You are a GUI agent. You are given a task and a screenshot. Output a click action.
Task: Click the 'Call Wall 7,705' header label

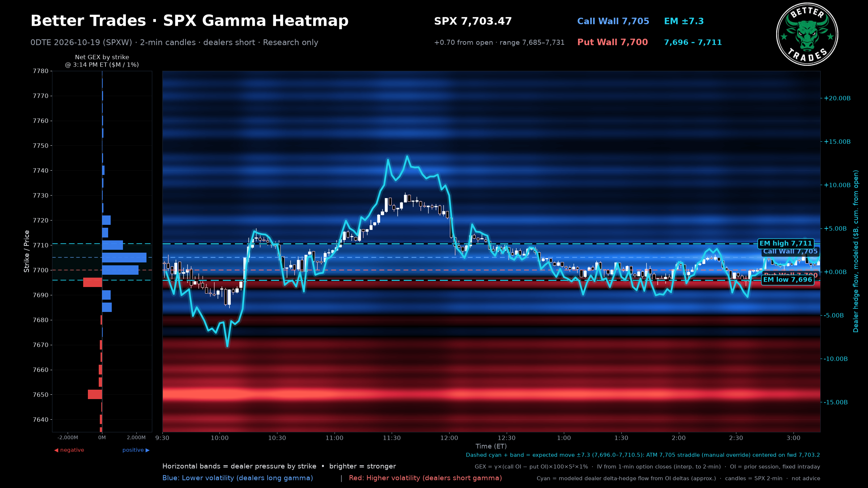pos(613,21)
